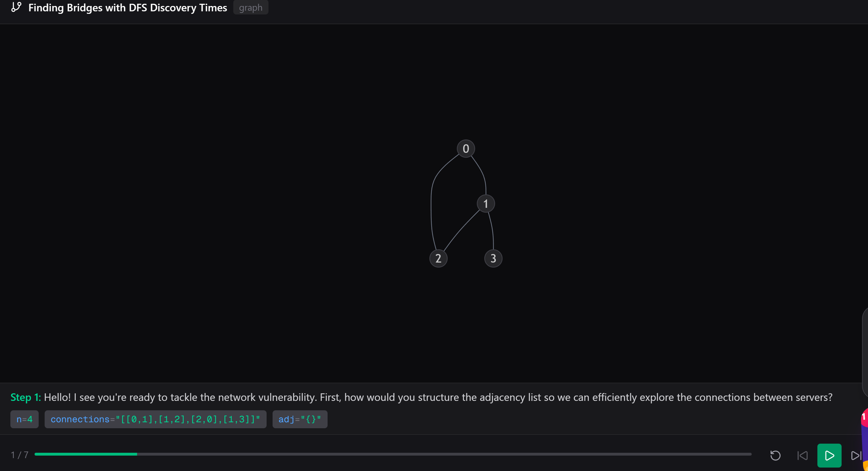Click the adj="{}" variable chip

(x=300, y=419)
